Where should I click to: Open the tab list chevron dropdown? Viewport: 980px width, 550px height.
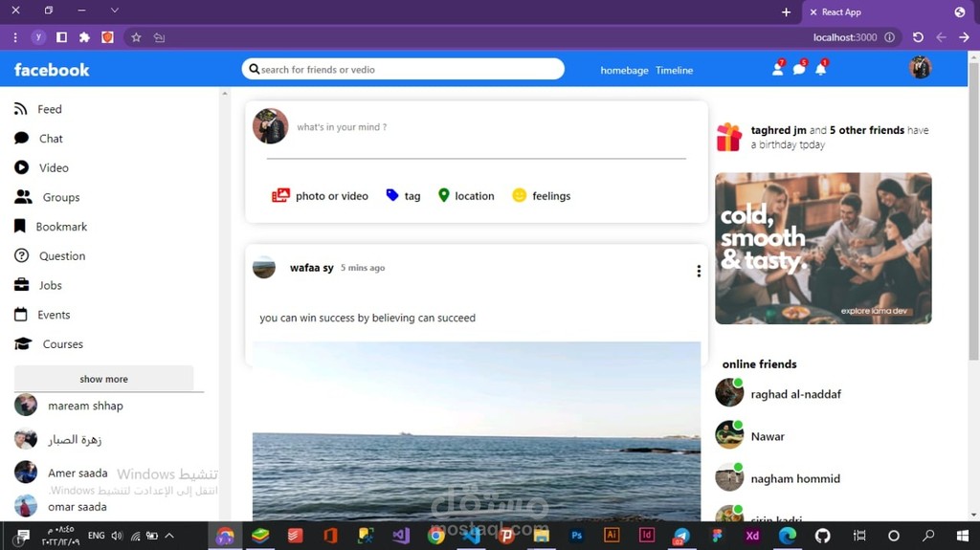[x=115, y=11]
